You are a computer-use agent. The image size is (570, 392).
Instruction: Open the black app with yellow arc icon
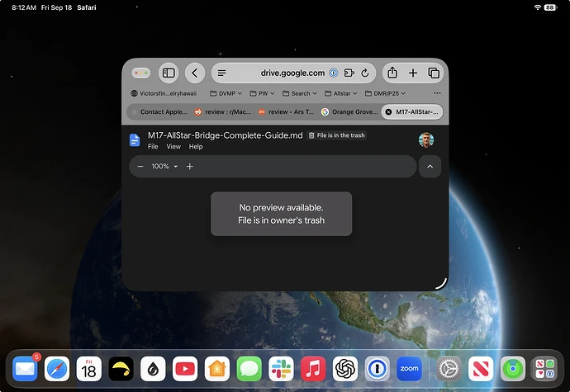pos(121,369)
